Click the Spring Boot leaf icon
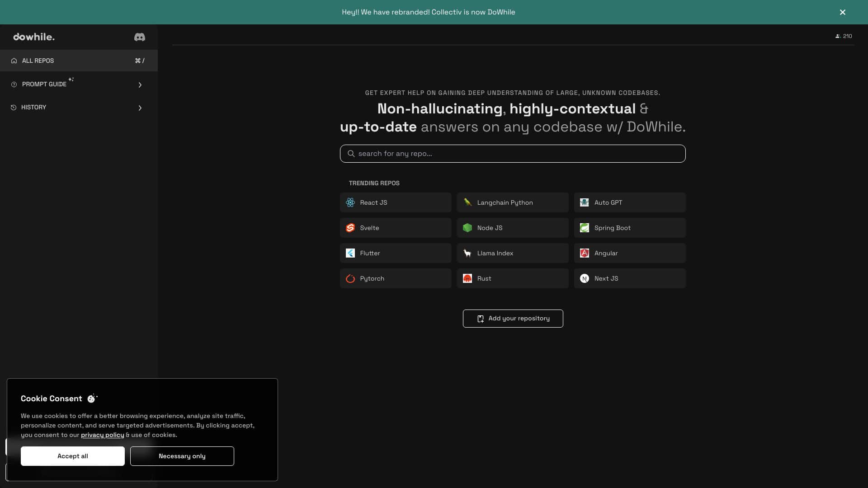 [585, 228]
